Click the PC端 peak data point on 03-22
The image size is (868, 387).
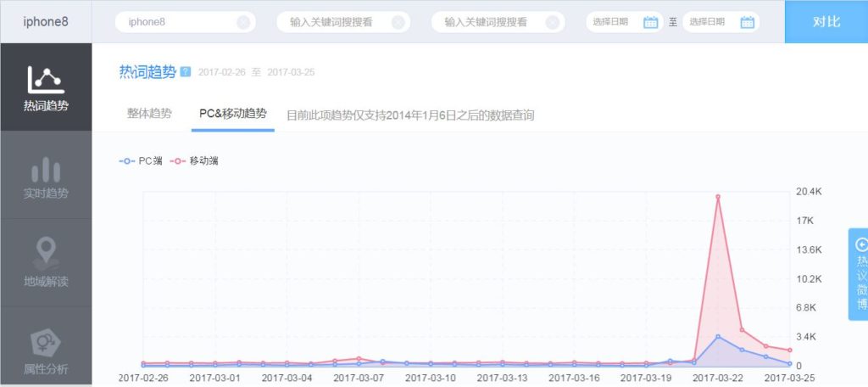pos(718,337)
